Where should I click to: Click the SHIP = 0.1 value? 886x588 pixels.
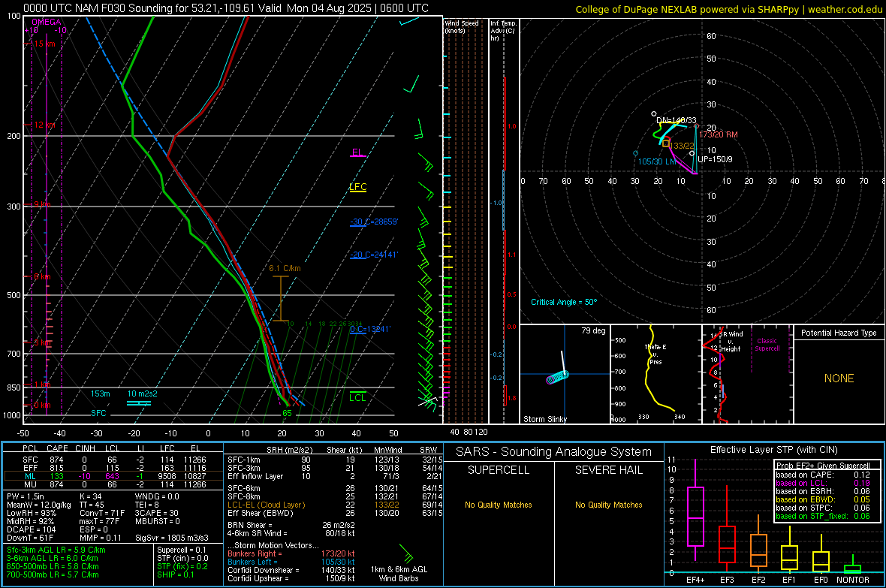click(175, 574)
